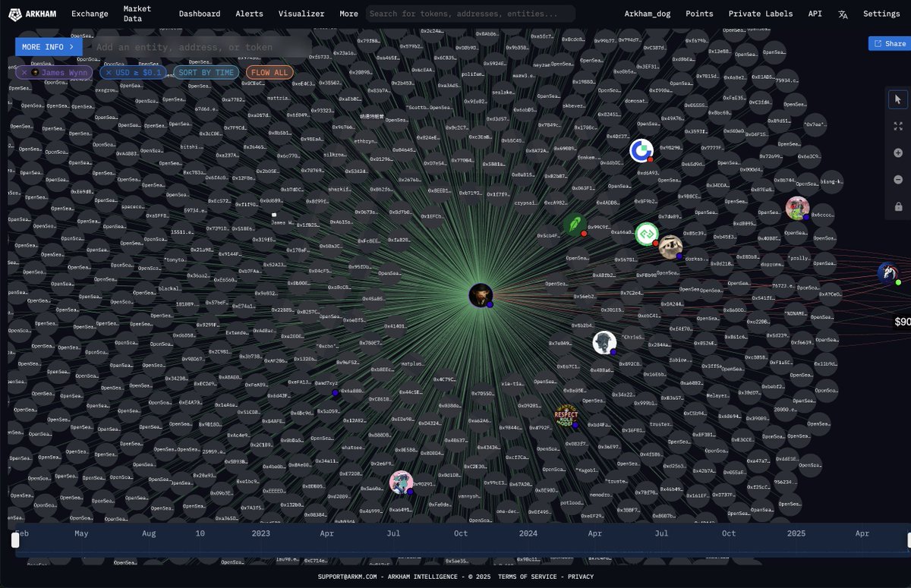Image resolution: width=911 pixels, height=588 pixels.
Task: Remove the USD ≥ $0.1 filter
Action: [109, 73]
